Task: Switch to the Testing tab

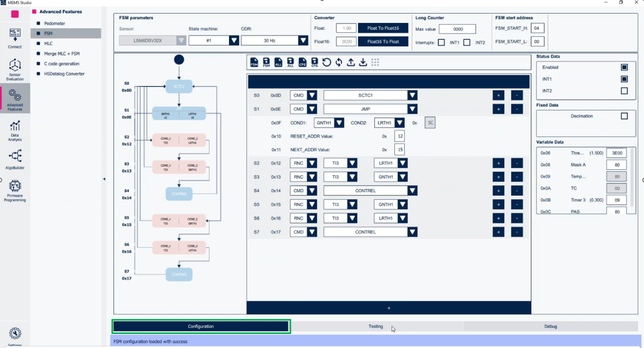Action: tap(376, 326)
